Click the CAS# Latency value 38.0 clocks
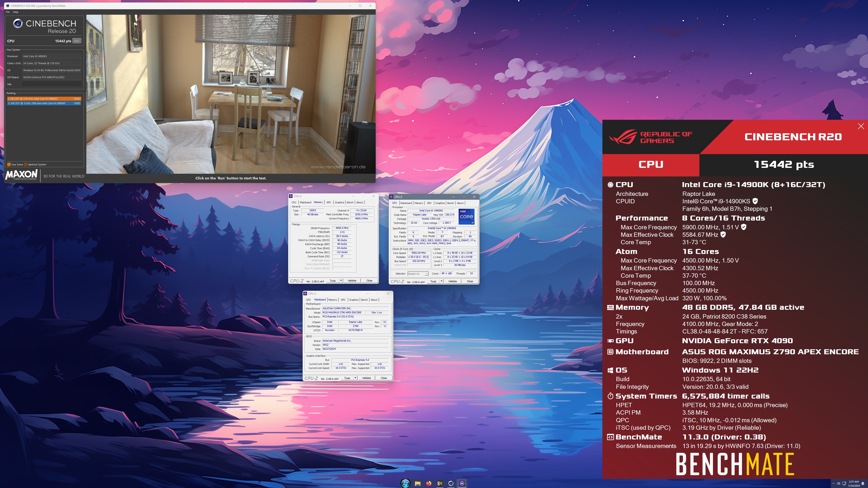Viewport: 868px width, 488px height. click(342, 236)
